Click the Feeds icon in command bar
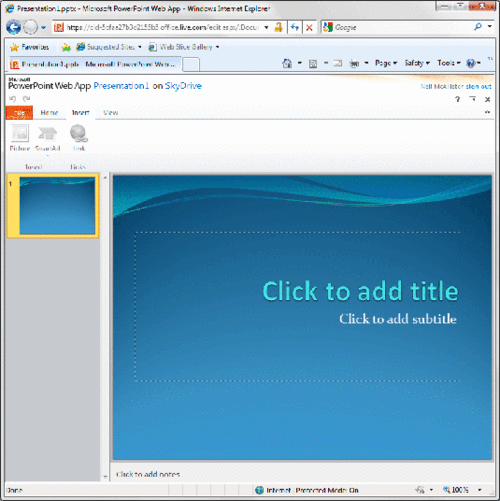 coord(313,63)
